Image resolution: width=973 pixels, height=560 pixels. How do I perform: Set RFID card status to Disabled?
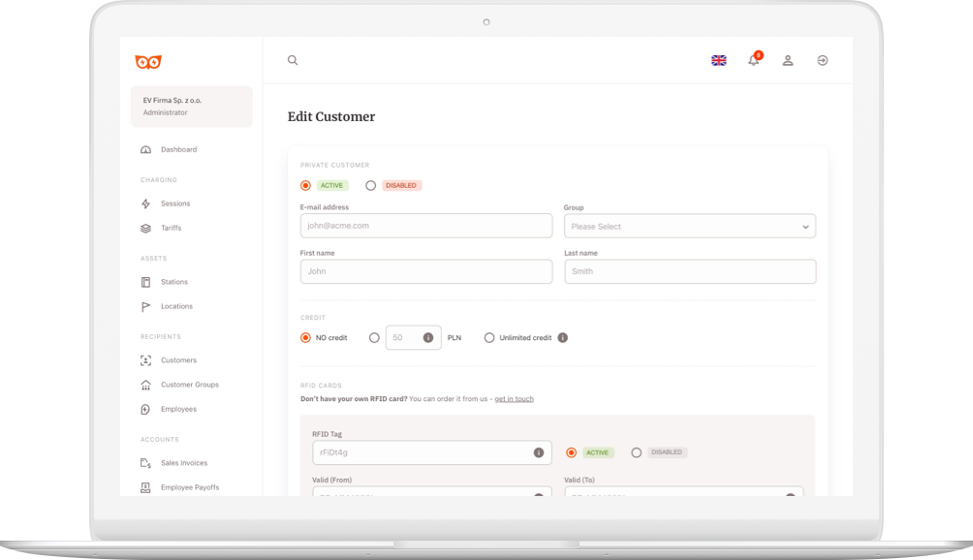point(637,452)
